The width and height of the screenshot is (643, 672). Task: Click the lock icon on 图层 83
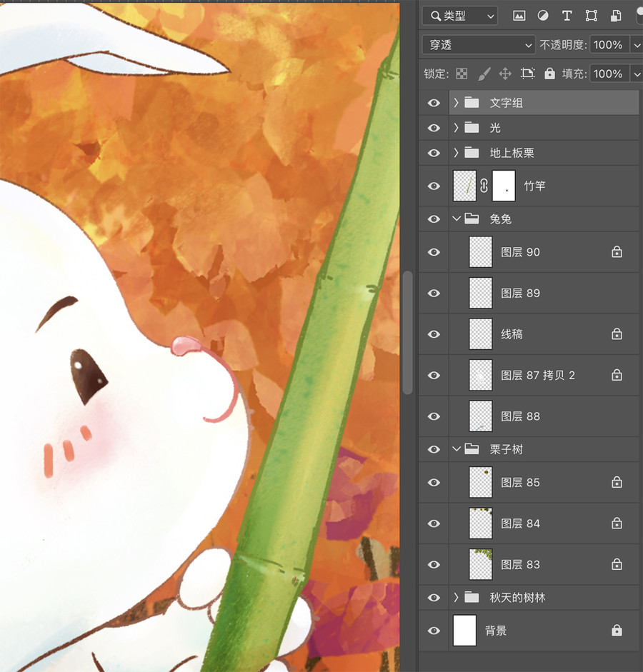(617, 564)
